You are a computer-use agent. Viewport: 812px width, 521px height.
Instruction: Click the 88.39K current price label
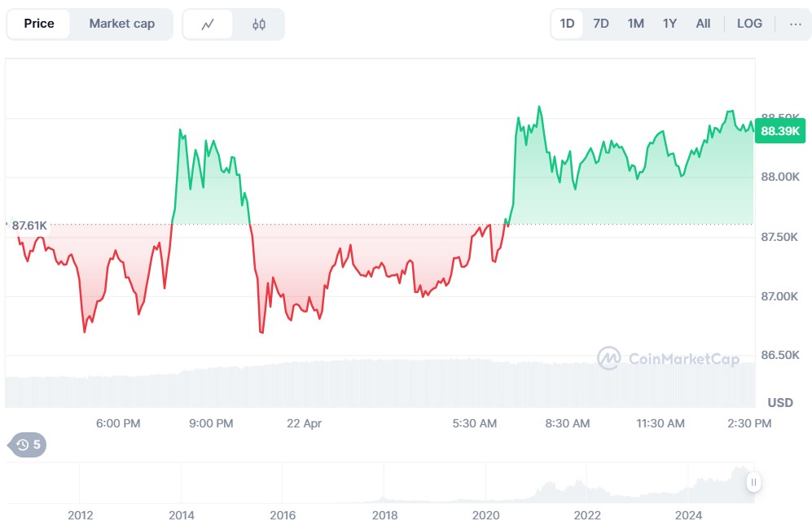(x=779, y=131)
